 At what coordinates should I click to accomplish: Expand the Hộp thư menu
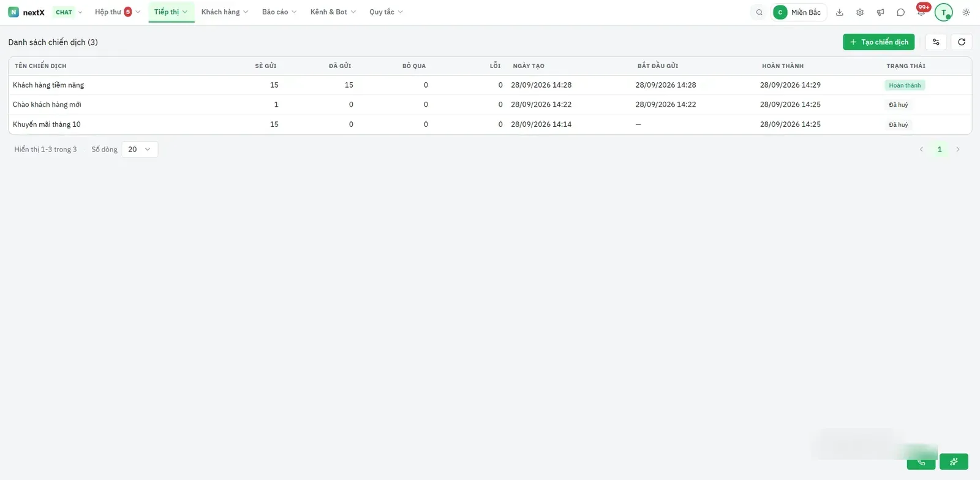tap(118, 12)
